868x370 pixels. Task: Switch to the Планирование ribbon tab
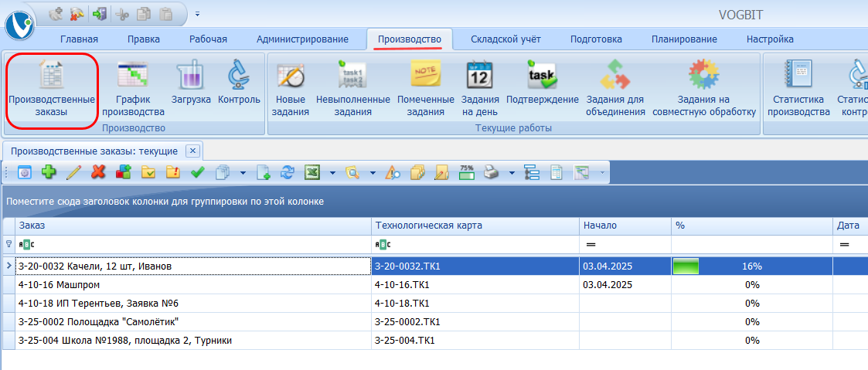coord(684,39)
